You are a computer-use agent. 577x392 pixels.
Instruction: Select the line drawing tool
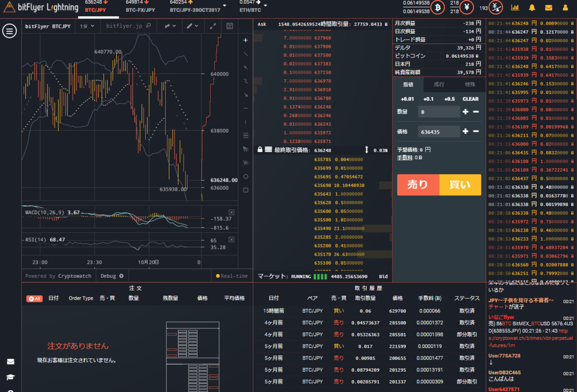(246, 54)
